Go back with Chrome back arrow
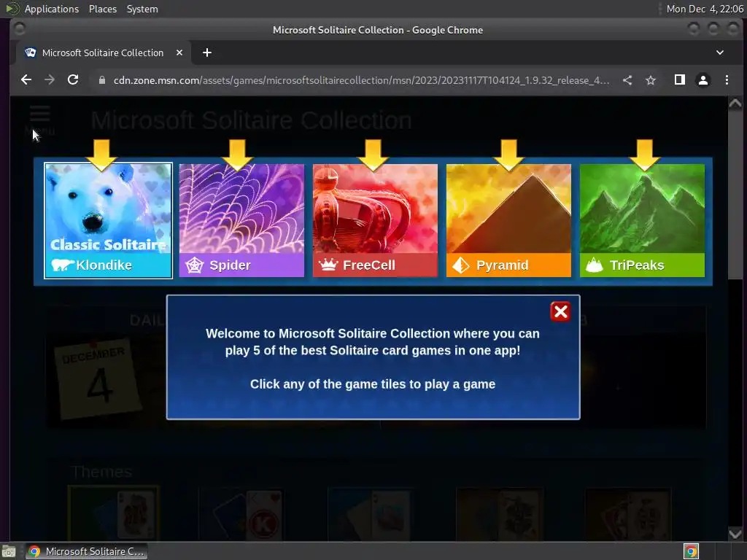Viewport: 747px width, 560px height. 26,80
